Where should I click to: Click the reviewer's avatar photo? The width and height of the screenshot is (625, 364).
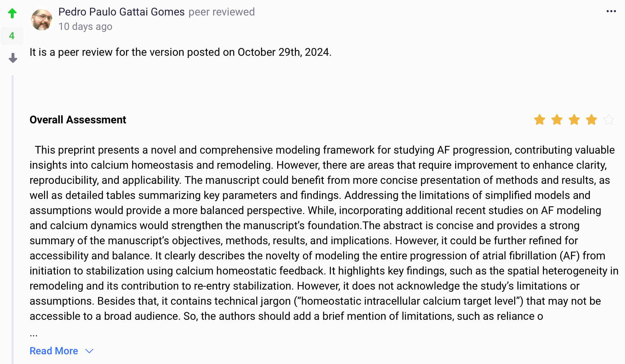point(41,20)
